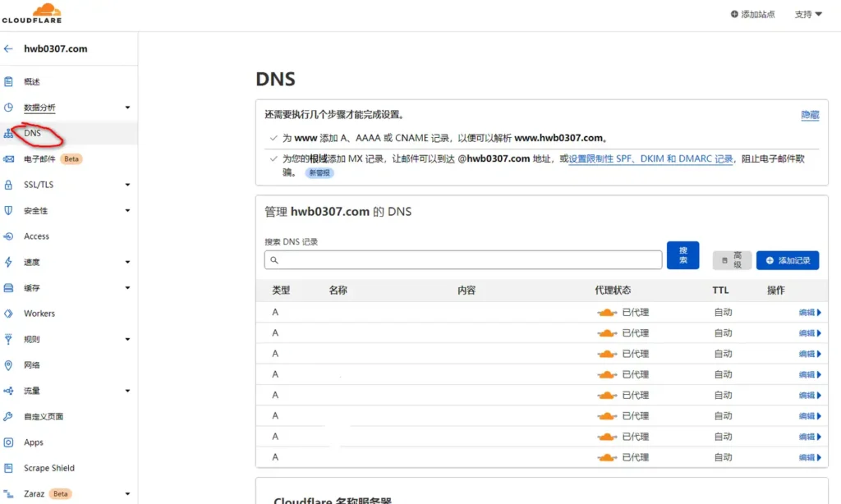
Task: Expand the 缓存 submenu arrow
Action: 127,288
